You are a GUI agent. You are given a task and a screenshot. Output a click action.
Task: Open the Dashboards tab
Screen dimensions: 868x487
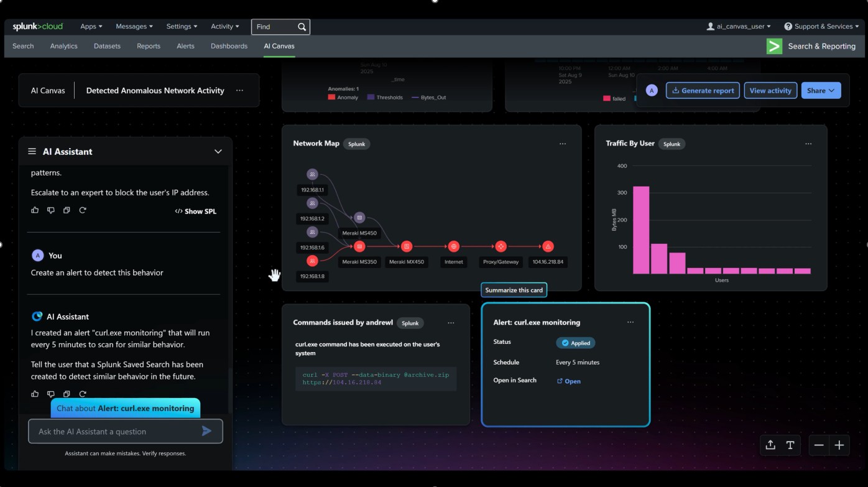coord(229,46)
